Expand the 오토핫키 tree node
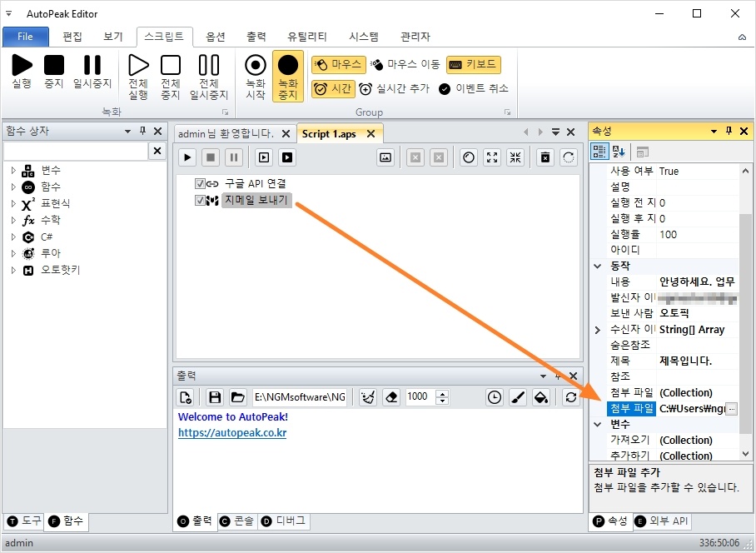This screenshot has width=756, height=553. pos(13,270)
